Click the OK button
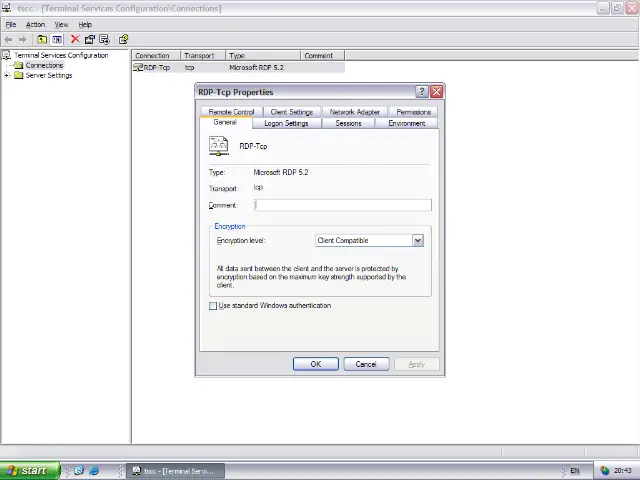640x480 pixels. tap(316, 364)
